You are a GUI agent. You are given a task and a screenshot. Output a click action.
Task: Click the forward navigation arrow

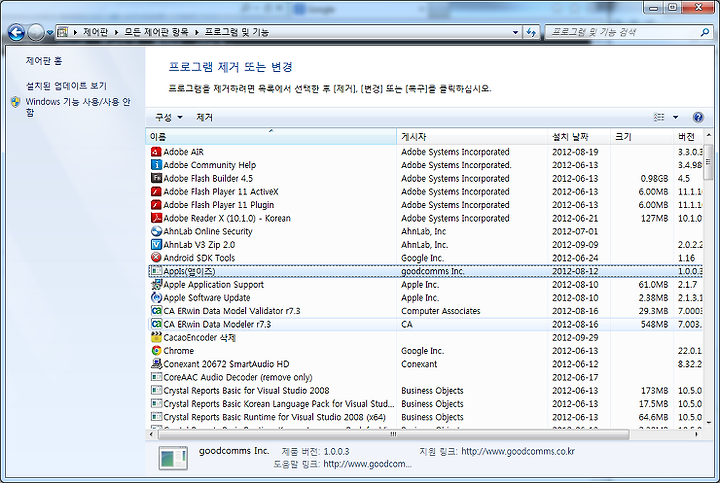pyautogui.click(x=36, y=33)
